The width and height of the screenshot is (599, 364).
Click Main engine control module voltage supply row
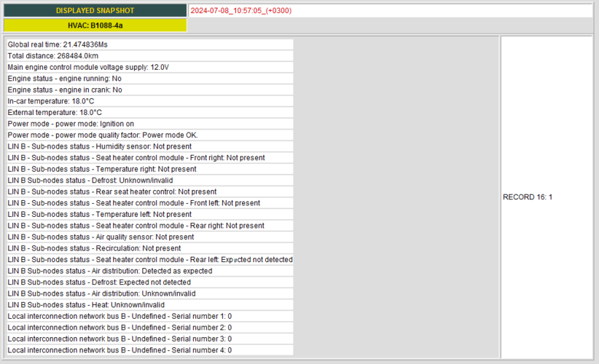click(150, 67)
